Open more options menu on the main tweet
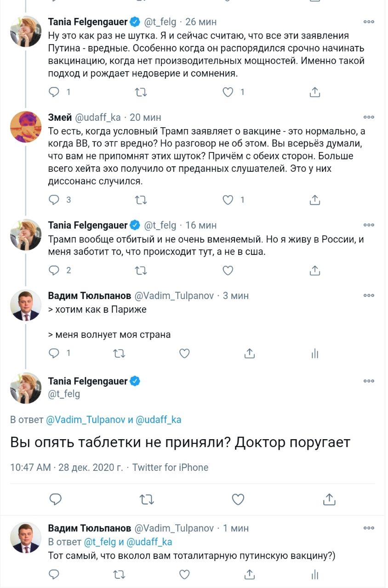 coord(369,381)
